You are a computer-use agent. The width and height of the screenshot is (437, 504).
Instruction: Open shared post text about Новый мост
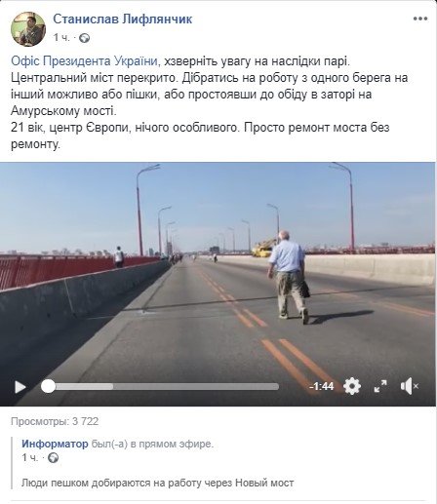[157, 483]
